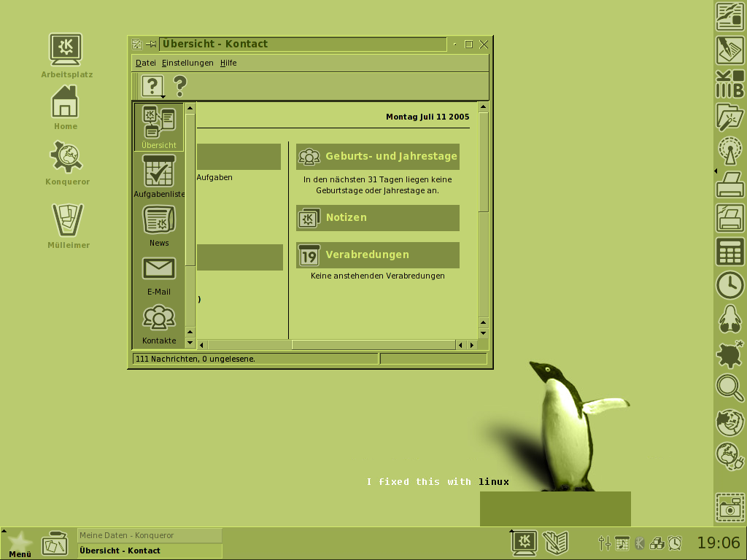Click the small arrow above KDE monitor icon

click(511, 531)
